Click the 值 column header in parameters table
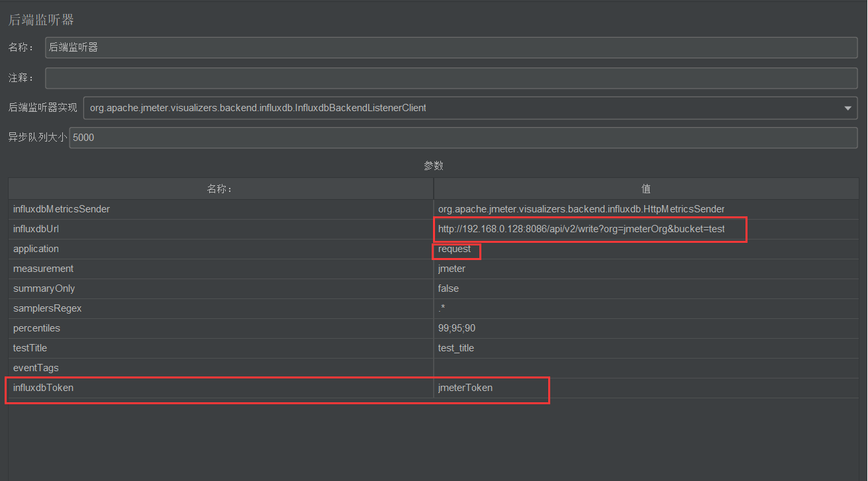The width and height of the screenshot is (868, 481). pyautogui.click(x=646, y=189)
